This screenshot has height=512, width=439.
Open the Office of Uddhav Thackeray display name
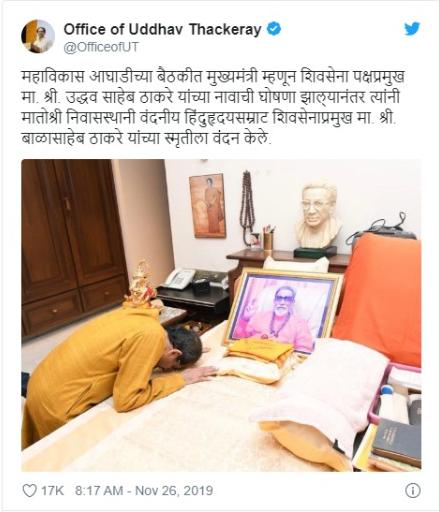(x=162, y=29)
